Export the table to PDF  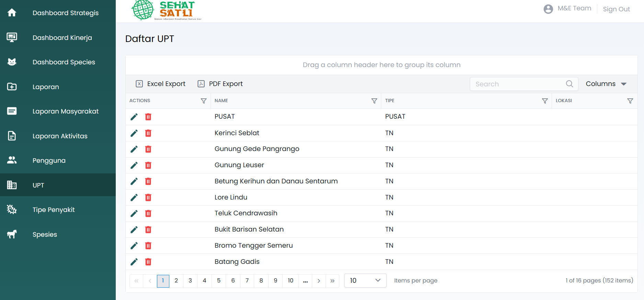click(220, 84)
